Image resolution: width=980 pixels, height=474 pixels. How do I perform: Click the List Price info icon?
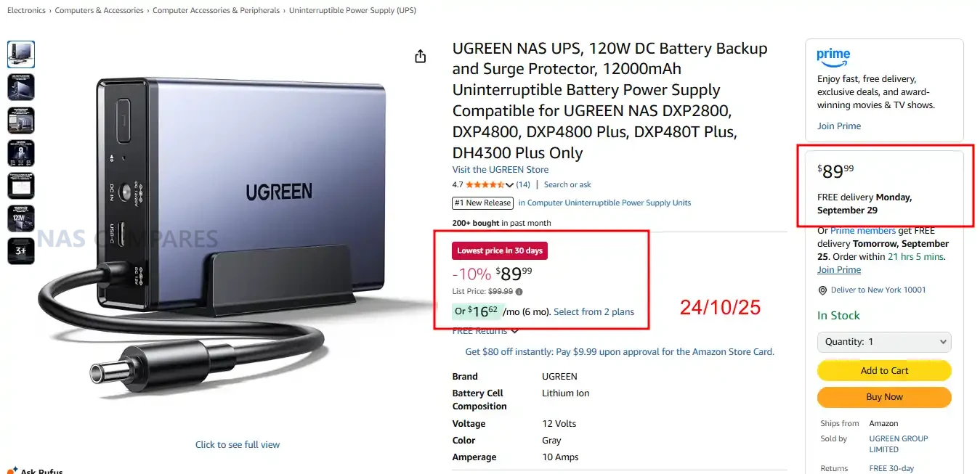pyautogui.click(x=519, y=292)
